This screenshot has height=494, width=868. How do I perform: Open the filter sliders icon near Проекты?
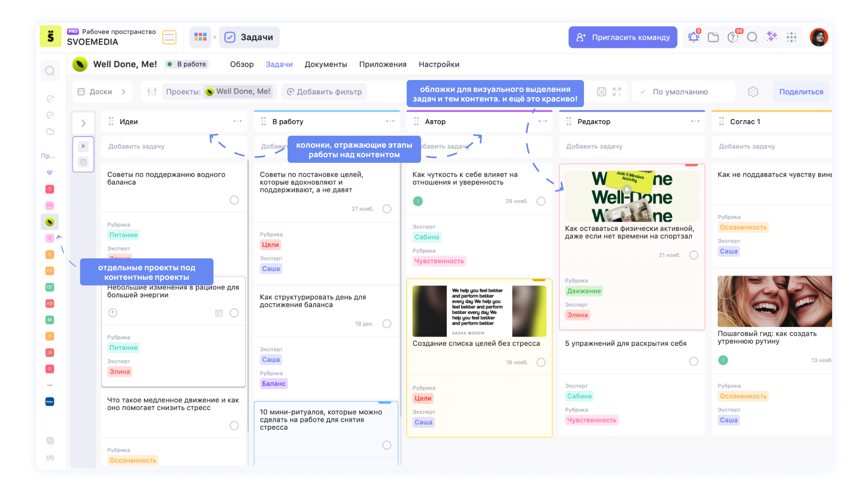coord(152,91)
